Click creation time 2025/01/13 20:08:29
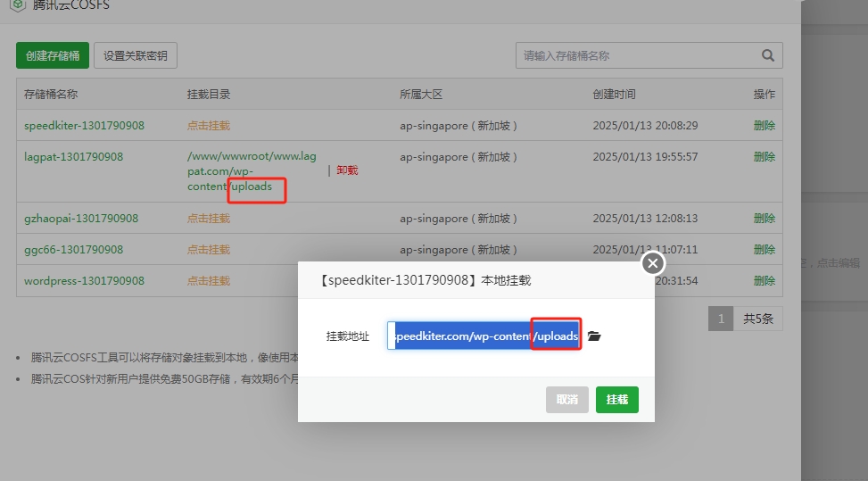868x481 pixels. pos(646,126)
